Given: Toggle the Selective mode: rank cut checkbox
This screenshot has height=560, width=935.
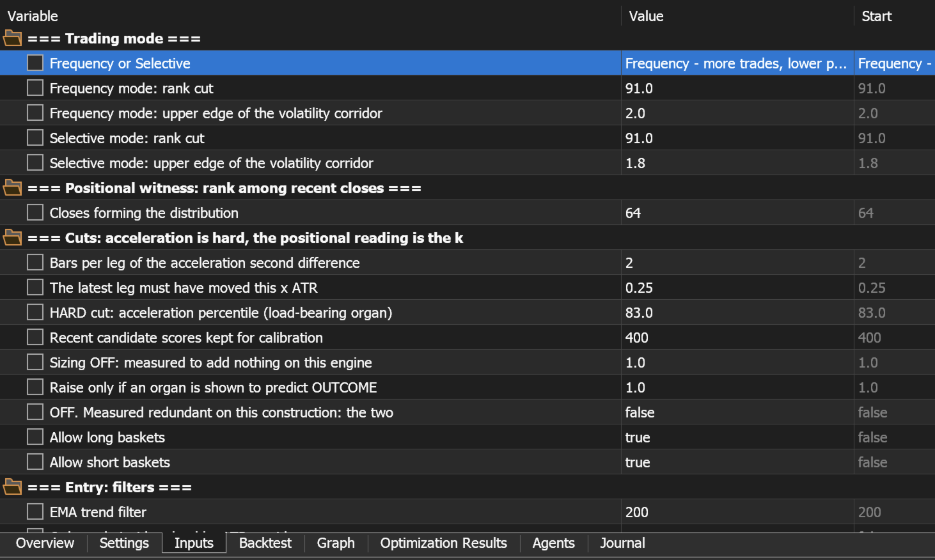Looking at the screenshot, I should coord(35,137).
